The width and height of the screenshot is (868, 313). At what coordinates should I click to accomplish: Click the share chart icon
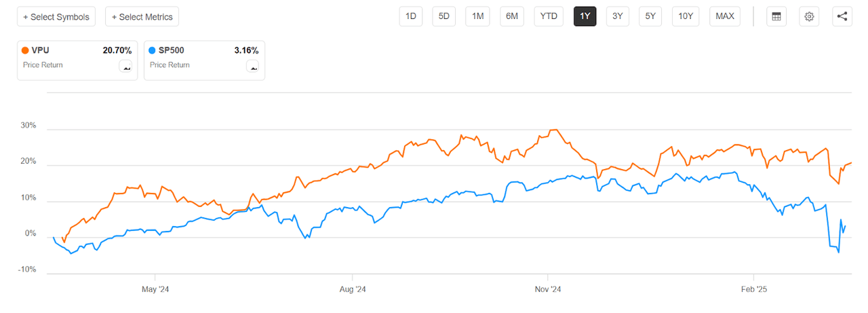point(842,16)
